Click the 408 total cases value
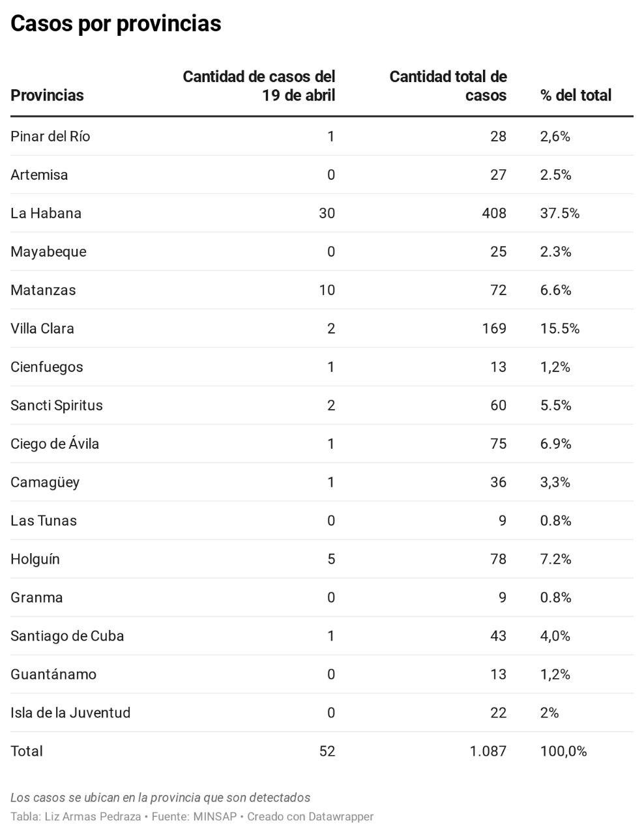This screenshot has width=644, height=834. [x=493, y=213]
